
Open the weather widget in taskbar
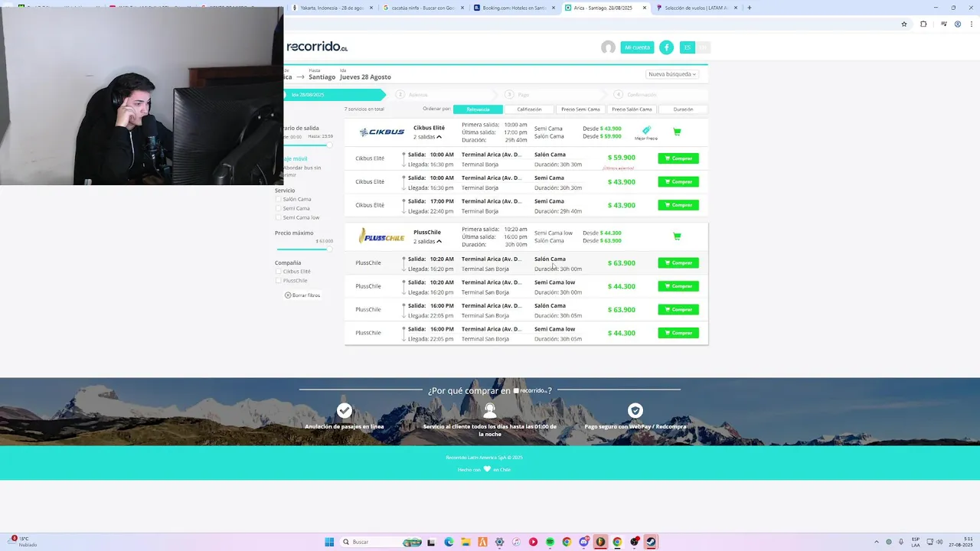coord(23,542)
